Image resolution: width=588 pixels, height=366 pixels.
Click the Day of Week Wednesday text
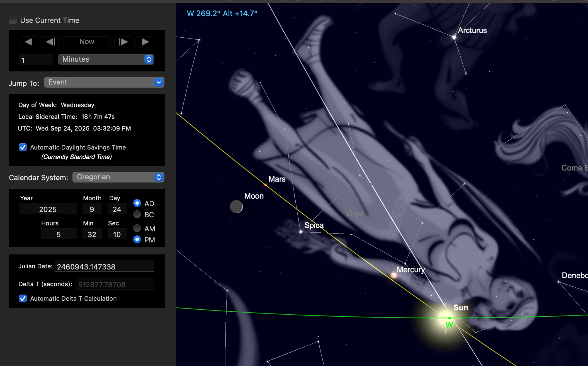56,105
